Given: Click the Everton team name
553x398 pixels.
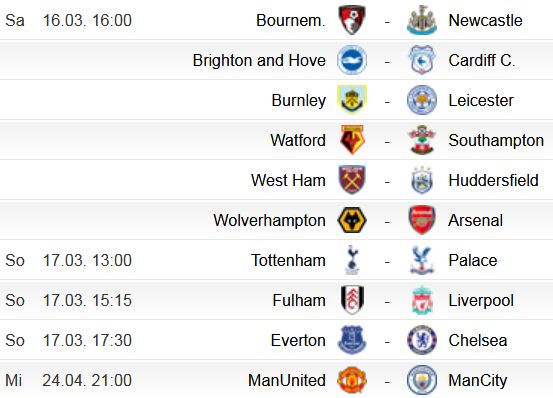Looking at the screenshot, I should (298, 340).
